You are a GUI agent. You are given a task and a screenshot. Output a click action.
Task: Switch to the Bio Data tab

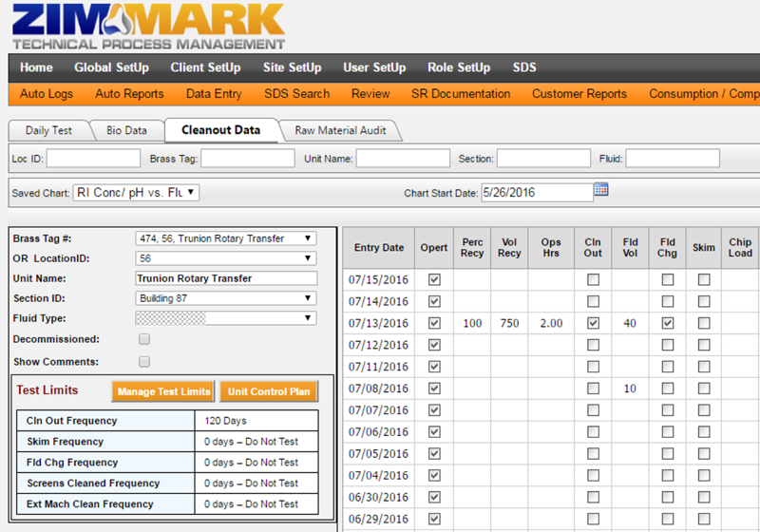coord(126,130)
